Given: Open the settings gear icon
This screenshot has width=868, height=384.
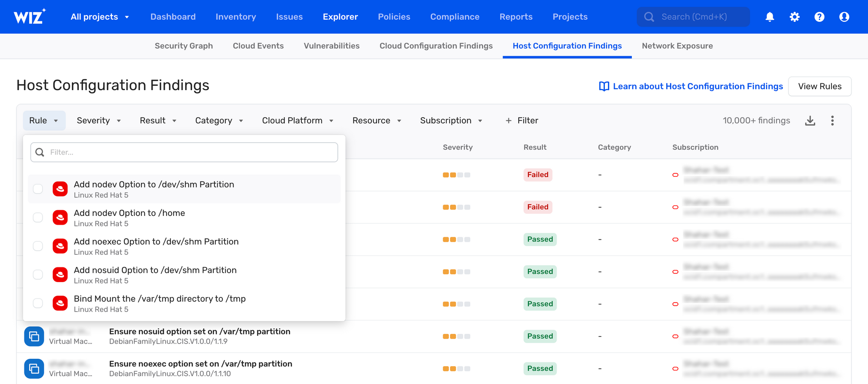Looking at the screenshot, I should coord(795,17).
